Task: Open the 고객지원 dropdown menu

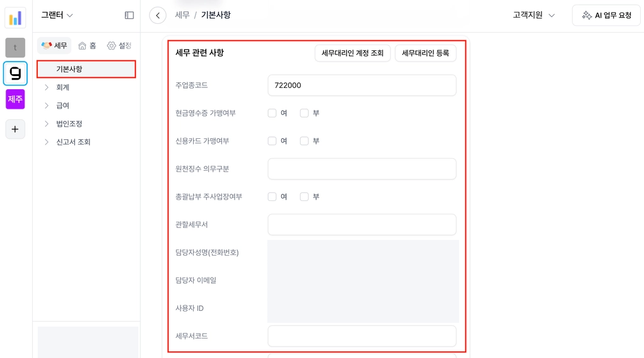Action: 533,15
